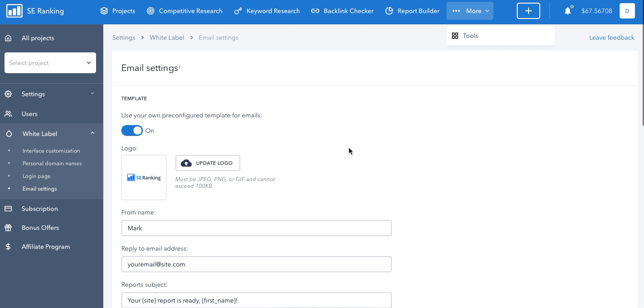Click the All projects home icon
The width and height of the screenshot is (644, 308).
coord(8,38)
